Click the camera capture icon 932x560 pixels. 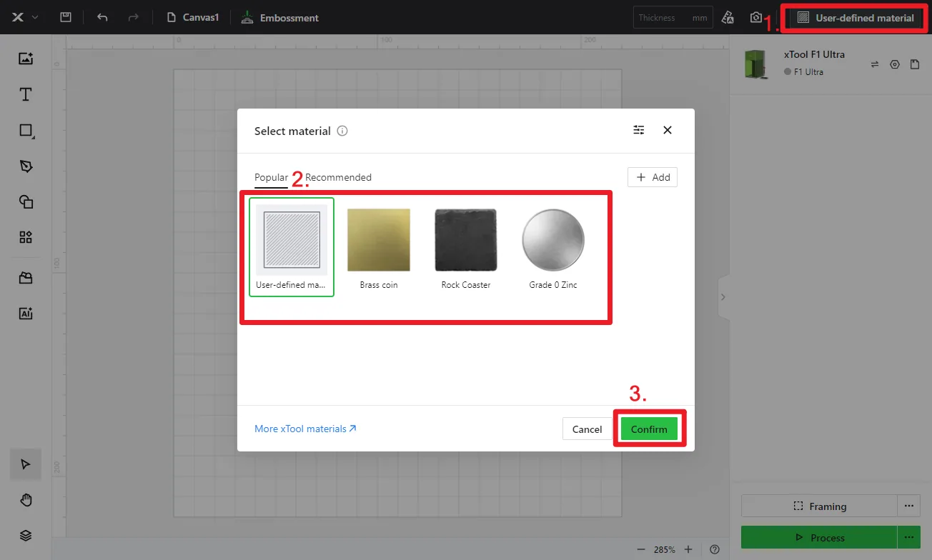point(755,17)
